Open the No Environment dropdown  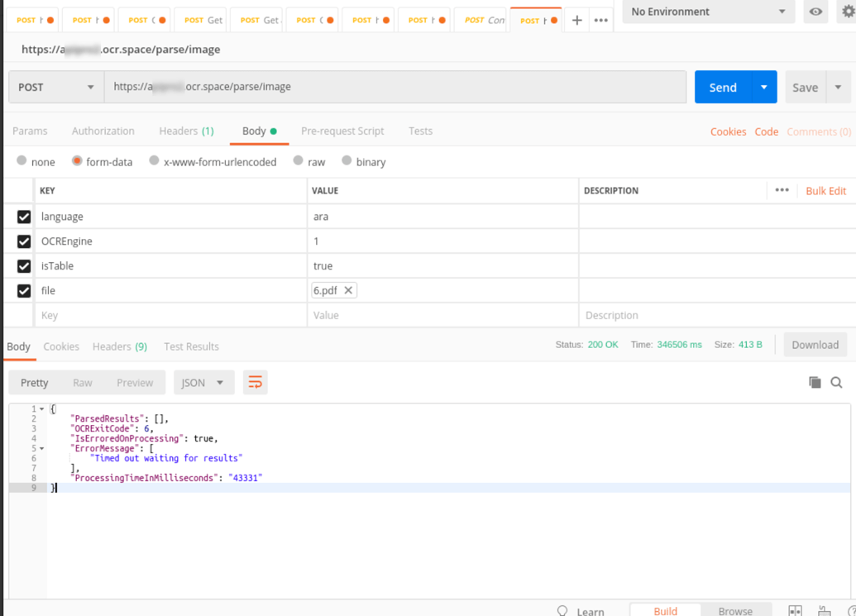pyautogui.click(x=707, y=12)
